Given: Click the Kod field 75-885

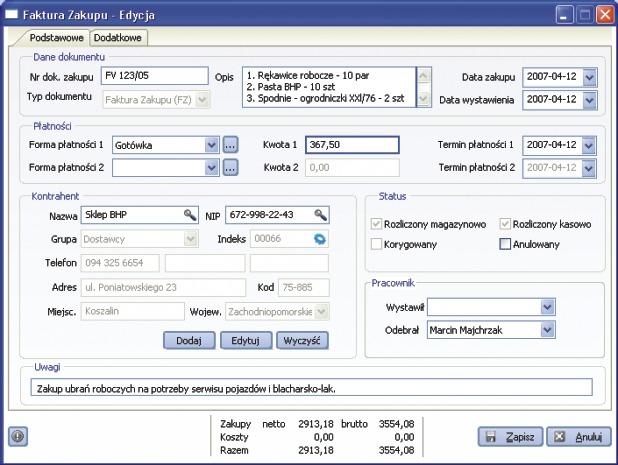Looking at the screenshot, I should [x=304, y=287].
